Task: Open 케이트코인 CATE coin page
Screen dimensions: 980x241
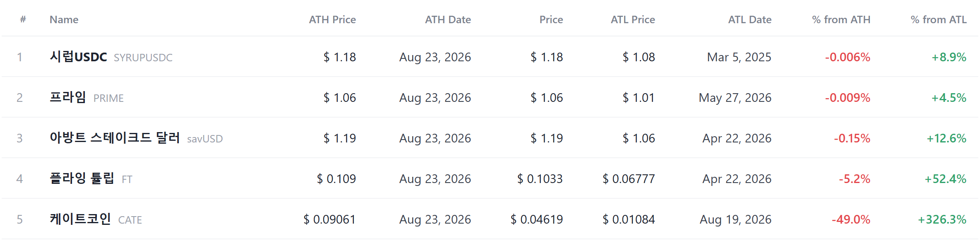Action: click(80, 219)
